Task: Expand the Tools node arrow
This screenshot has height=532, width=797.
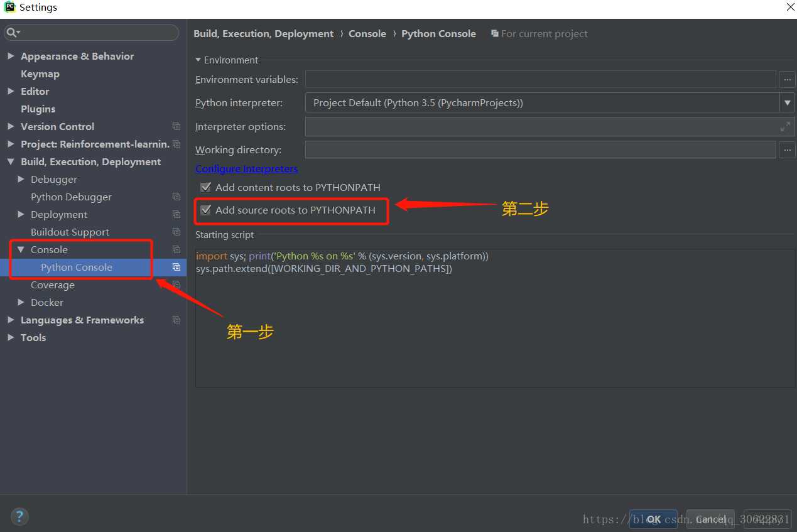Action: pos(11,337)
